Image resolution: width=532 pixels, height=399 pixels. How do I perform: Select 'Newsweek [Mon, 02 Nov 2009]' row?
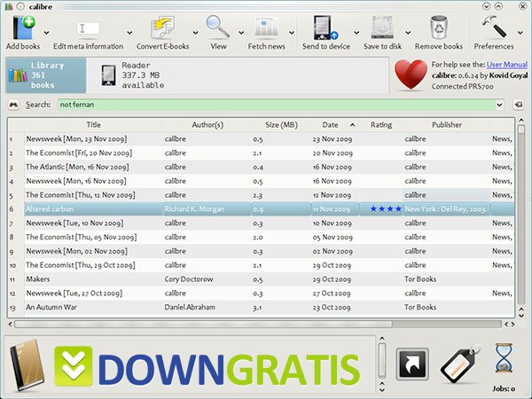pyautogui.click(x=270, y=251)
